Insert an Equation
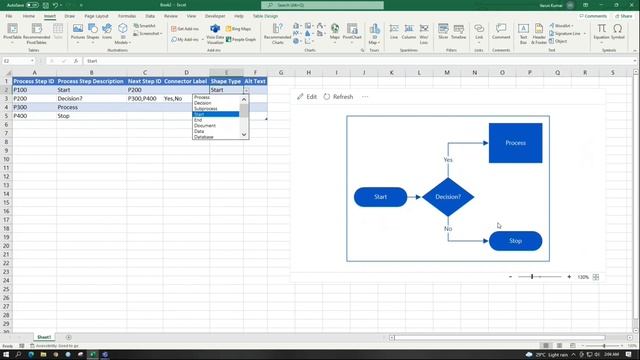 click(601, 32)
